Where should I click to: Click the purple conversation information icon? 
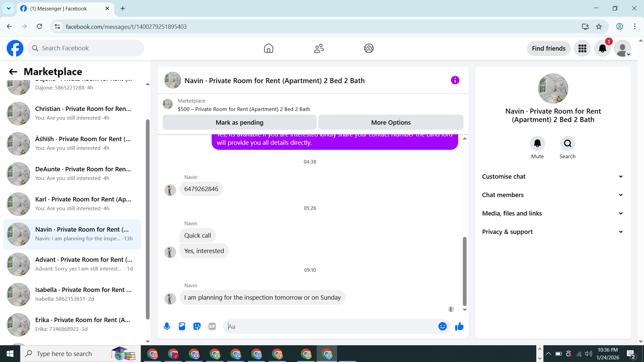pos(455,80)
